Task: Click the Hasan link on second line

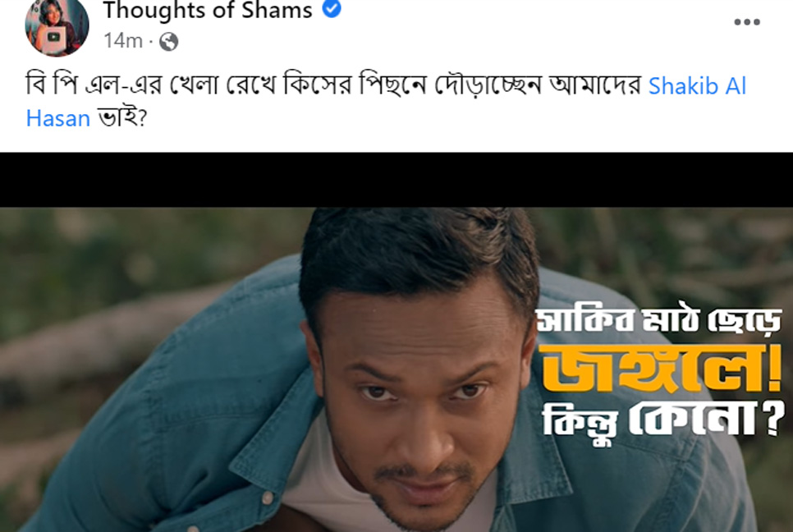Action: point(58,118)
